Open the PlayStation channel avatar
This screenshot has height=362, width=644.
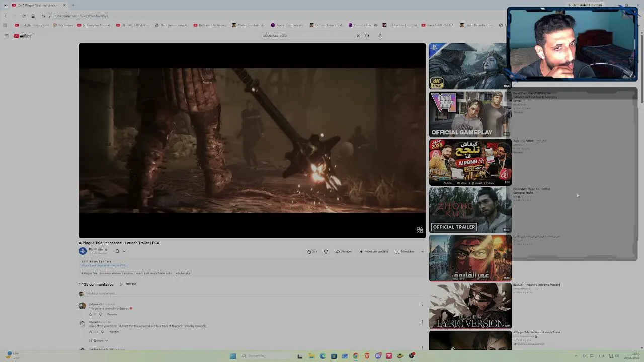coord(83,251)
